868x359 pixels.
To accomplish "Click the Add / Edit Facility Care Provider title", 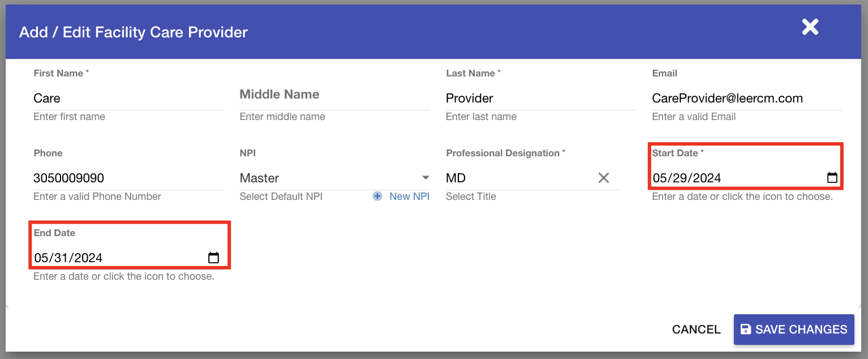I will coord(134,32).
